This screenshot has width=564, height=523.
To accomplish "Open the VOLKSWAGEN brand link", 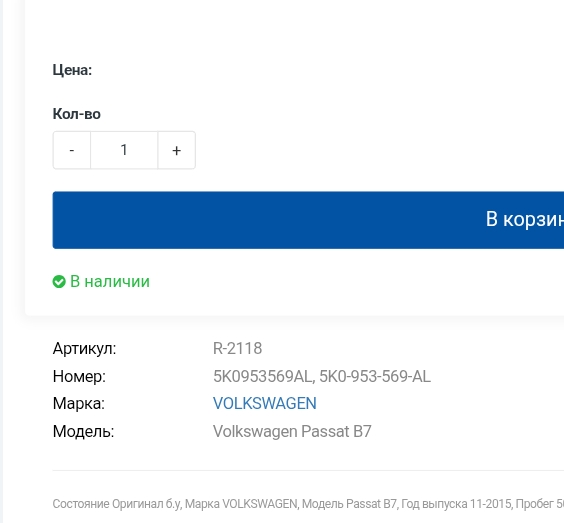I will point(265,403).
